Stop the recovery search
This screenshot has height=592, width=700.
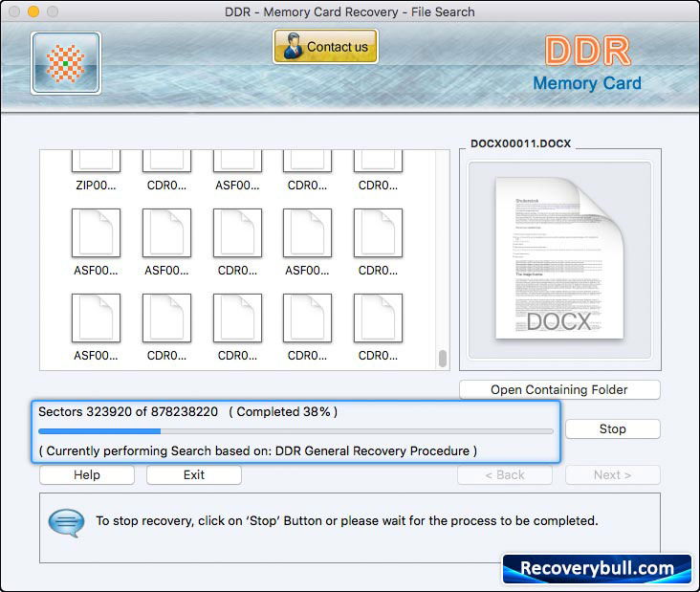click(x=612, y=429)
